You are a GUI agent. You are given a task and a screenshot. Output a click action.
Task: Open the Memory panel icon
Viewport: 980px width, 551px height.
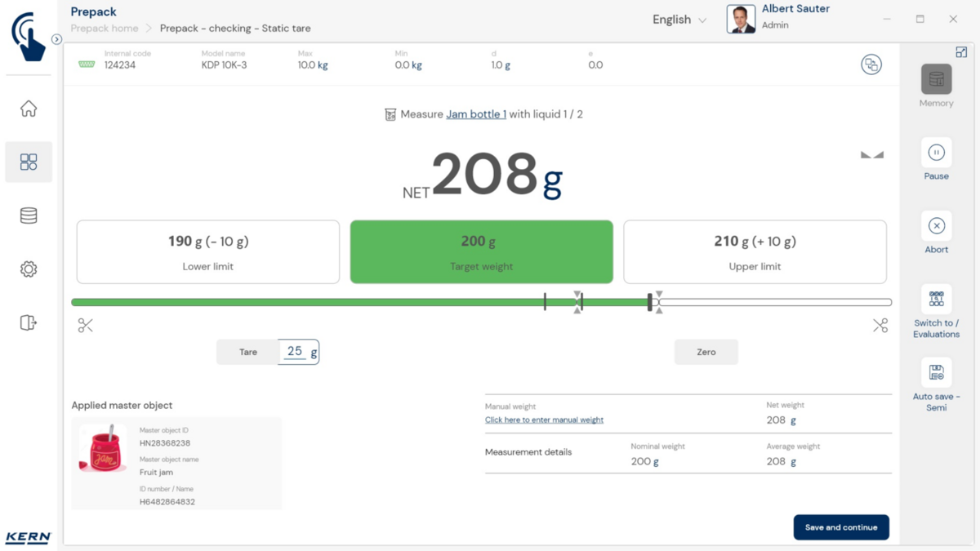936,80
